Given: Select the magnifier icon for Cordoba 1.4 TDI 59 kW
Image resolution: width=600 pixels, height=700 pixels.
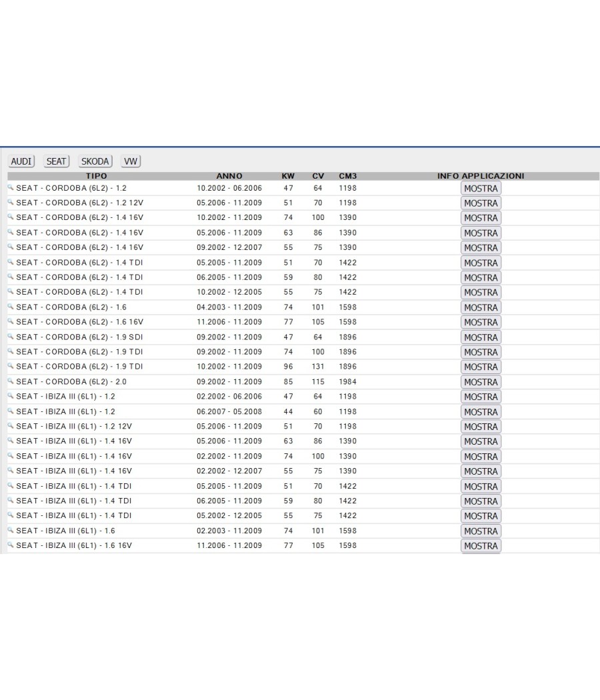Looking at the screenshot, I should point(11,277).
